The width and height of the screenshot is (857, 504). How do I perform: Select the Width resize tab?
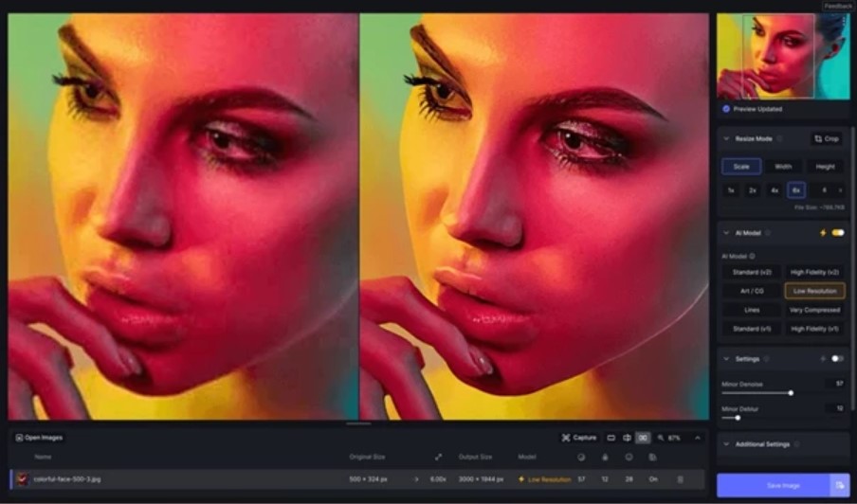click(783, 167)
